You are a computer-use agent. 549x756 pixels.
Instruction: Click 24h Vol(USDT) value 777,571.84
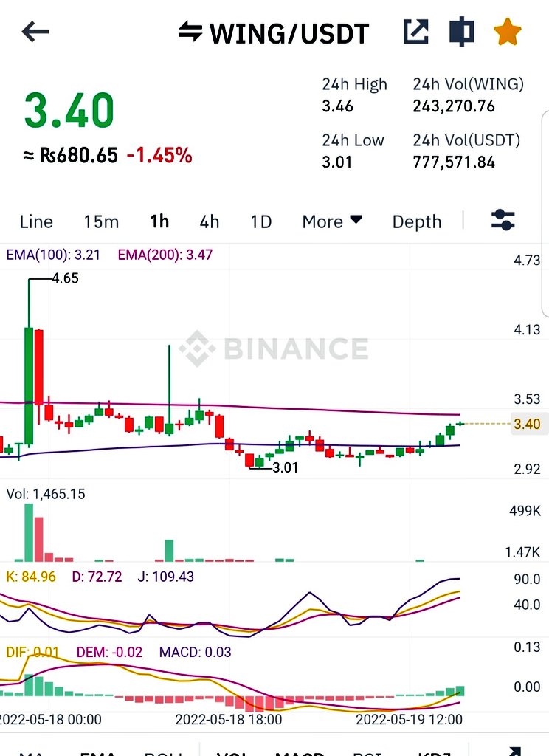tap(454, 162)
